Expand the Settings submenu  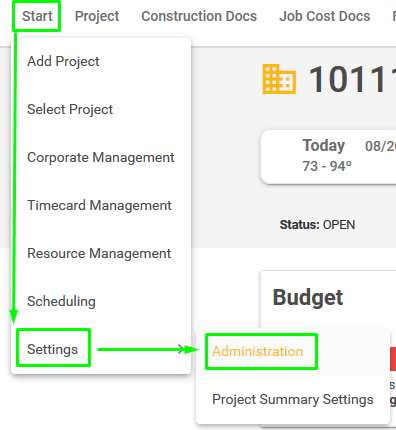click(101, 349)
